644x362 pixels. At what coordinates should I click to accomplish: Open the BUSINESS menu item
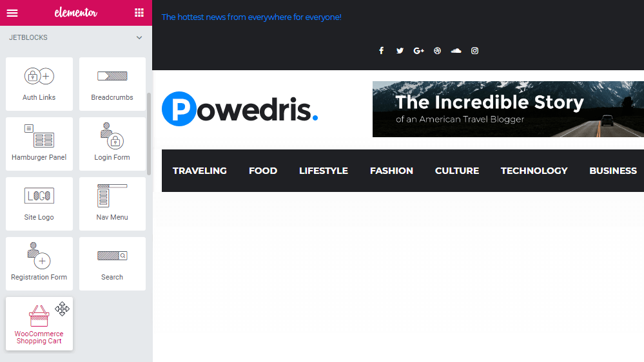click(x=613, y=171)
